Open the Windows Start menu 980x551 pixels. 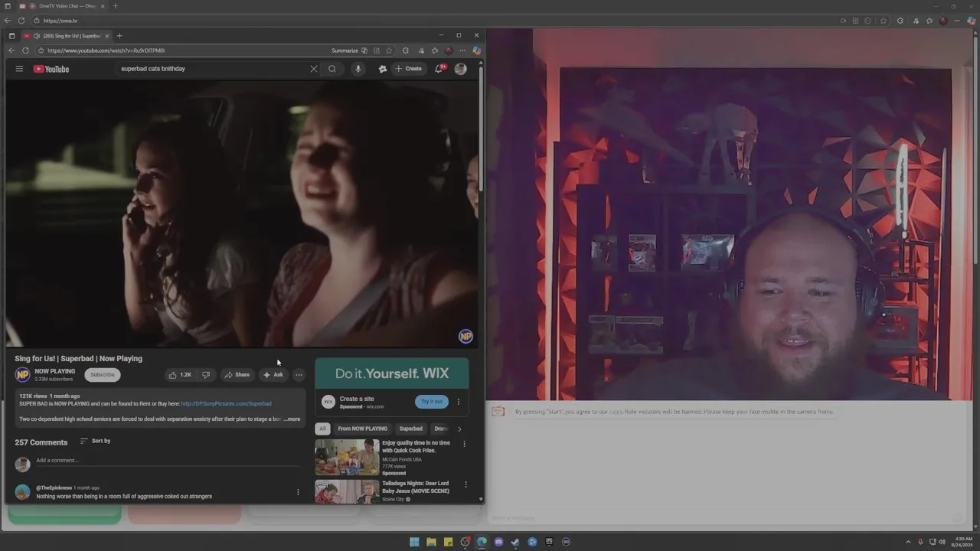click(414, 542)
